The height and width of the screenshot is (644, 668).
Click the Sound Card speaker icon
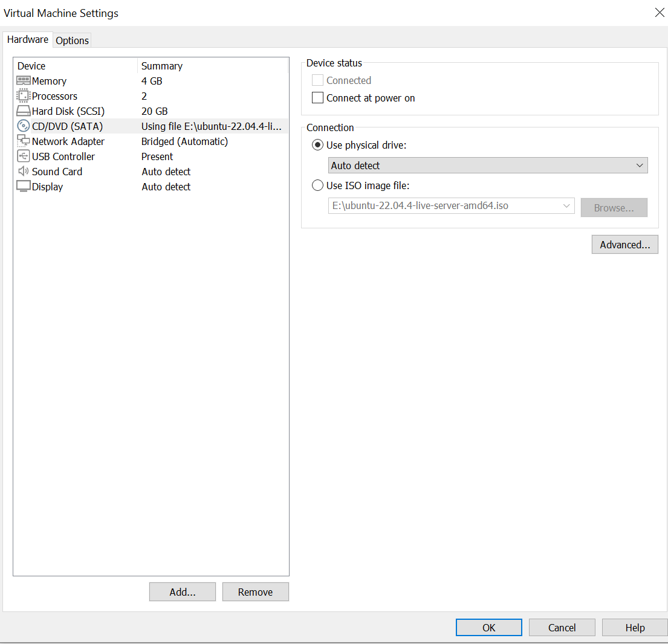[x=24, y=172]
